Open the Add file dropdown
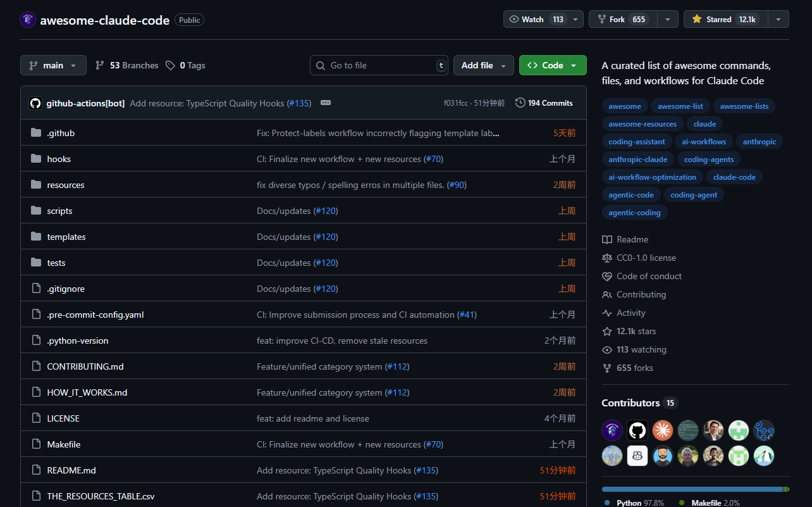812x507 pixels. pyautogui.click(x=483, y=65)
